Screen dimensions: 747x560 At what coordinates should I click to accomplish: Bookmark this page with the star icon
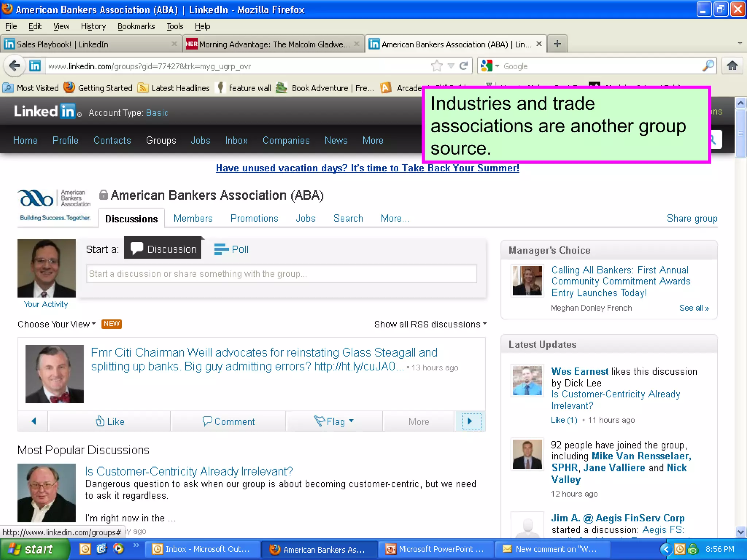click(x=436, y=66)
